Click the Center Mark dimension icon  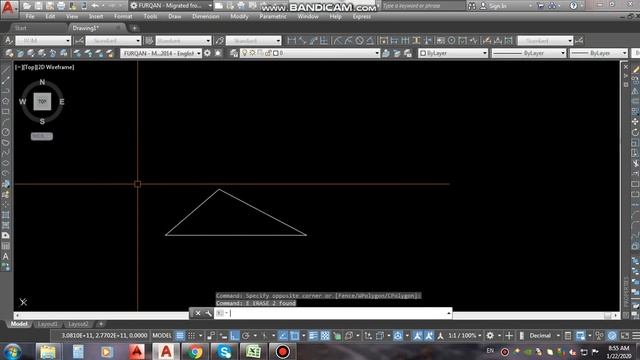451,40
